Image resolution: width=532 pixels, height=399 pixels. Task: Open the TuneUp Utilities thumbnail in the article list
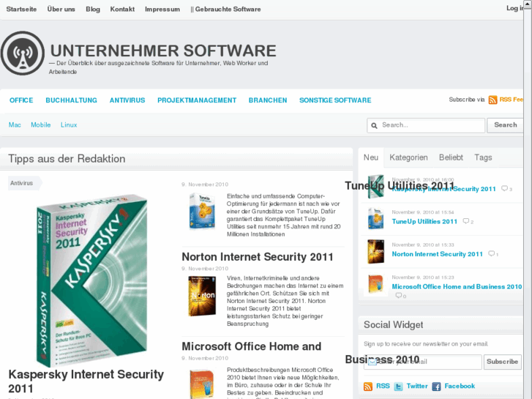coord(202,211)
